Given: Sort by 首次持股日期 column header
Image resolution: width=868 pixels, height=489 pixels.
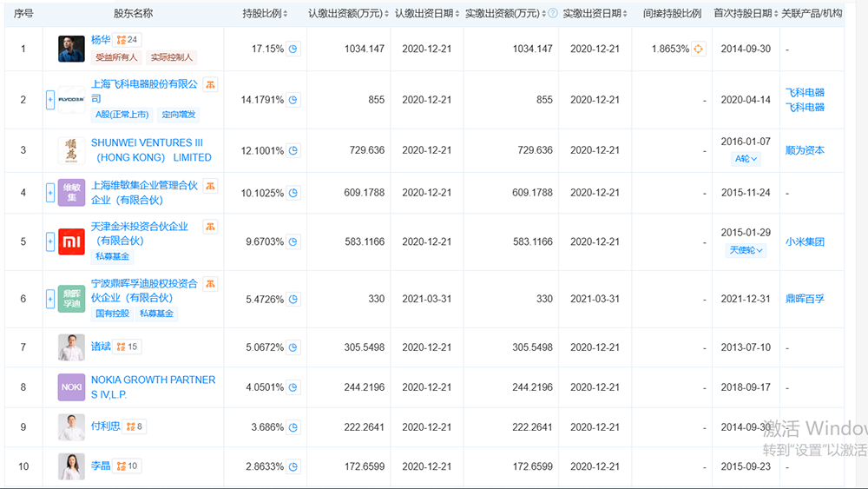Looking at the screenshot, I should click(x=746, y=14).
